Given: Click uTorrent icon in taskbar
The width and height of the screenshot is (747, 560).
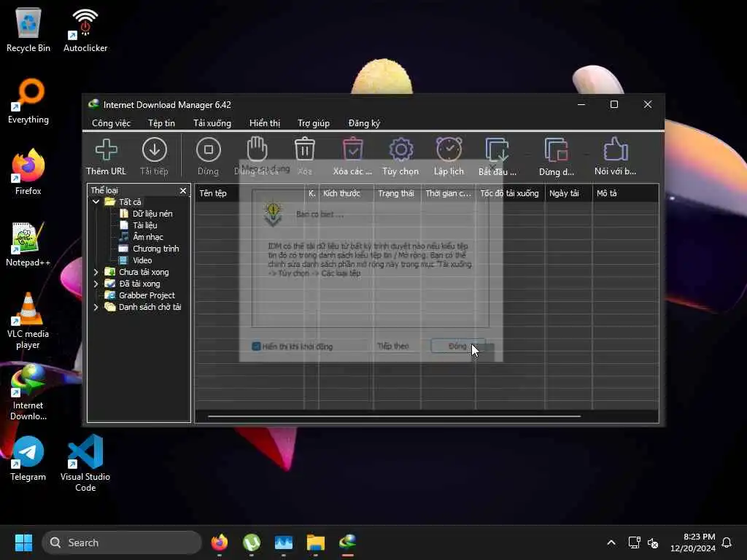Looking at the screenshot, I should tap(252, 542).
